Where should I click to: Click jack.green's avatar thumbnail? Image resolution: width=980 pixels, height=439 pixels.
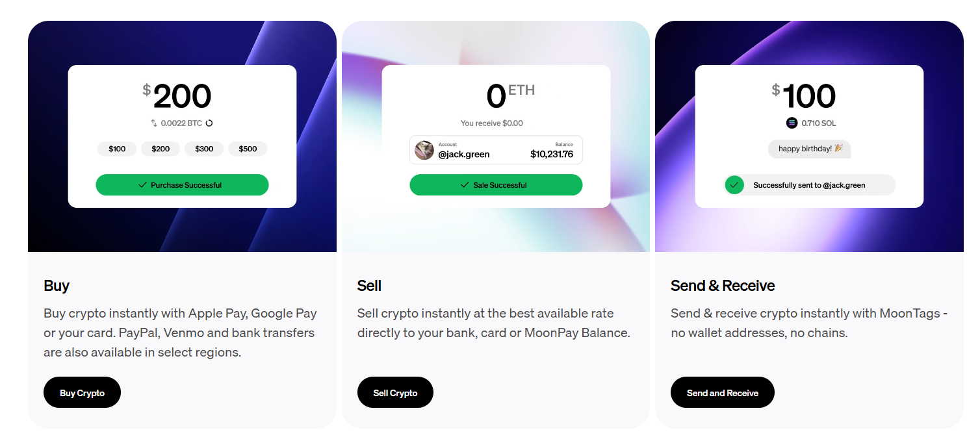(x=424, y=150)
